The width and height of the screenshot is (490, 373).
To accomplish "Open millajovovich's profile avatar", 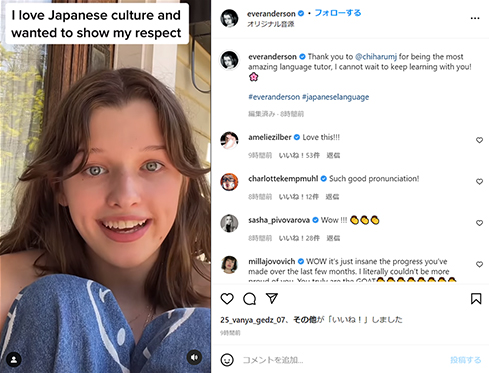I will point(229,265).
